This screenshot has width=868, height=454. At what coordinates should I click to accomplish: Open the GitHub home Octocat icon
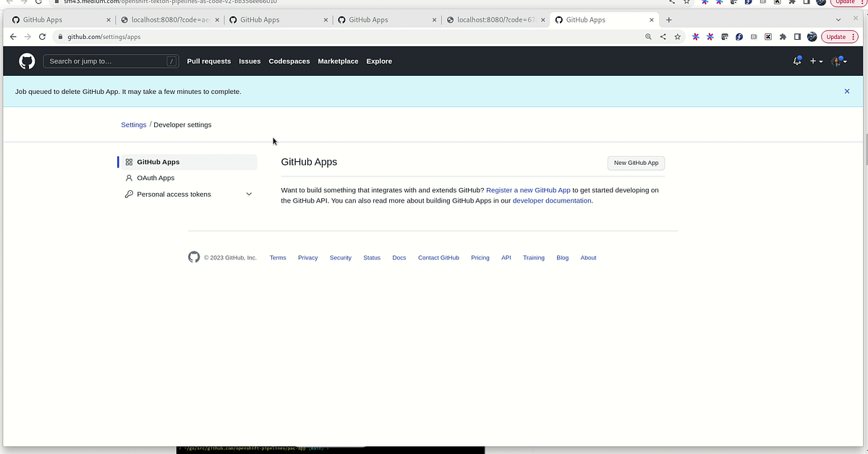pyautogui.click(x=26, y=61)
